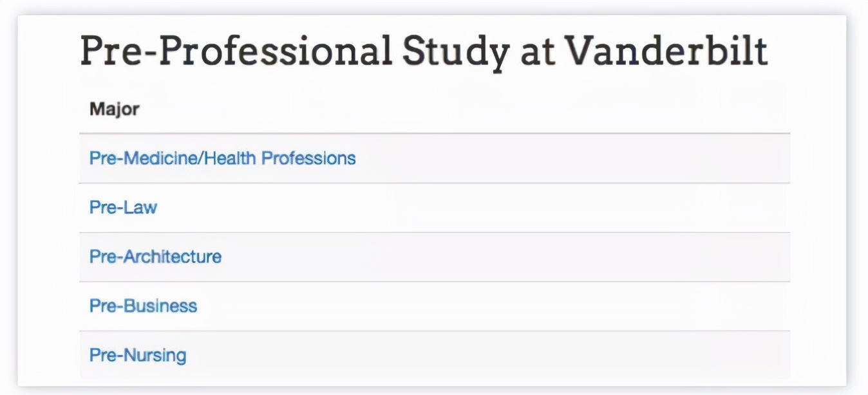This screenshot has height=395, width=868.
Task: Open the law-related pre-professional program
Action: [123, 208]
